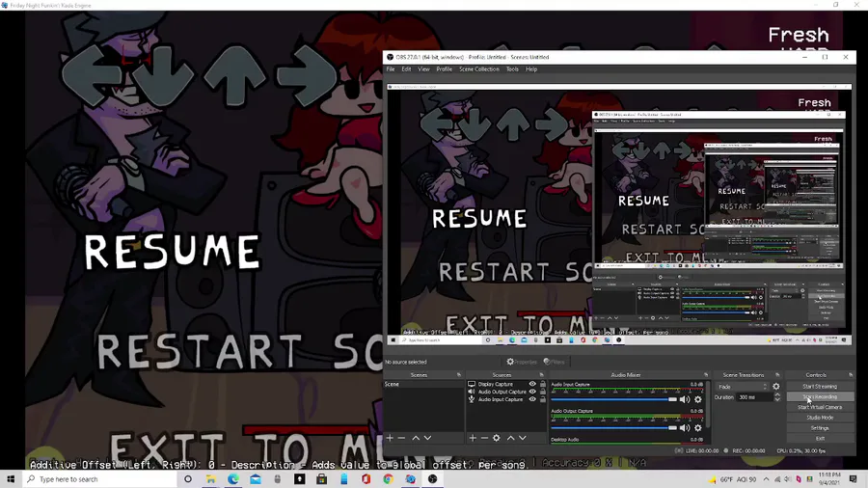
Task: Move source up arrow in Sources panel
Action: click(511, 438)
